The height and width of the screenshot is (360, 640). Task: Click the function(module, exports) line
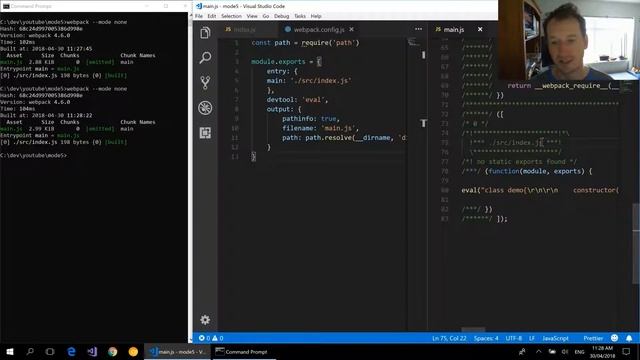pyautogui.click(x=527, y=171)
